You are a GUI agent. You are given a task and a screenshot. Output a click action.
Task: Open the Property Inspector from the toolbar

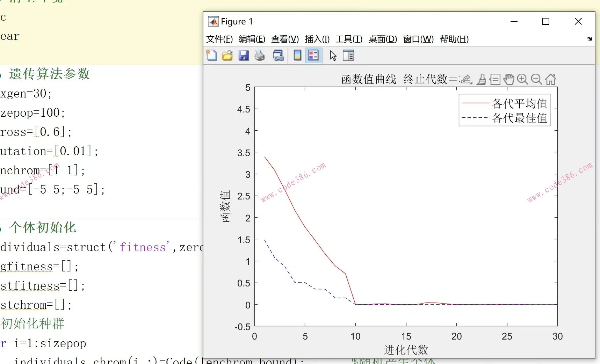pos(348,55)
